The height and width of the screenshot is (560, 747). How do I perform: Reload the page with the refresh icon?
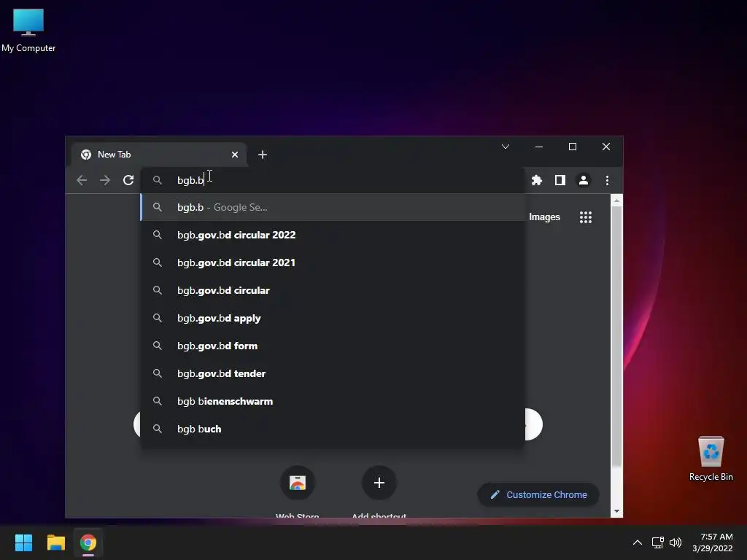128,181
